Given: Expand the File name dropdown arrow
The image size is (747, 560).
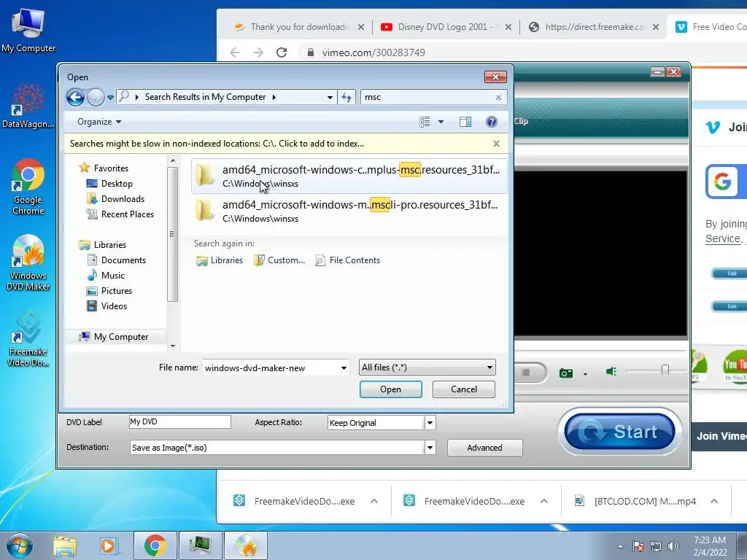Looking at the screenshot, I should point(344,367).
